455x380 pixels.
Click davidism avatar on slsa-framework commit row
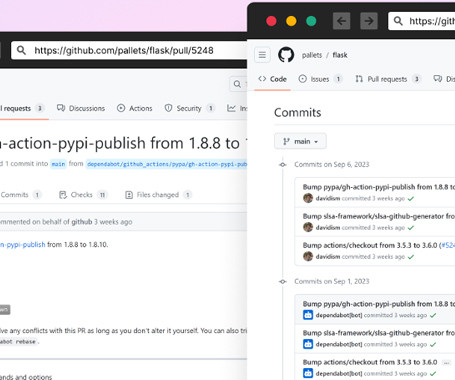click(x=308, y=227)
